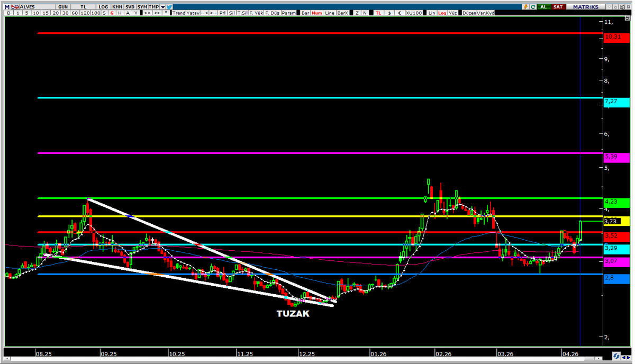Click the KHN tab button
635x364 pixels.
(117, 7)
